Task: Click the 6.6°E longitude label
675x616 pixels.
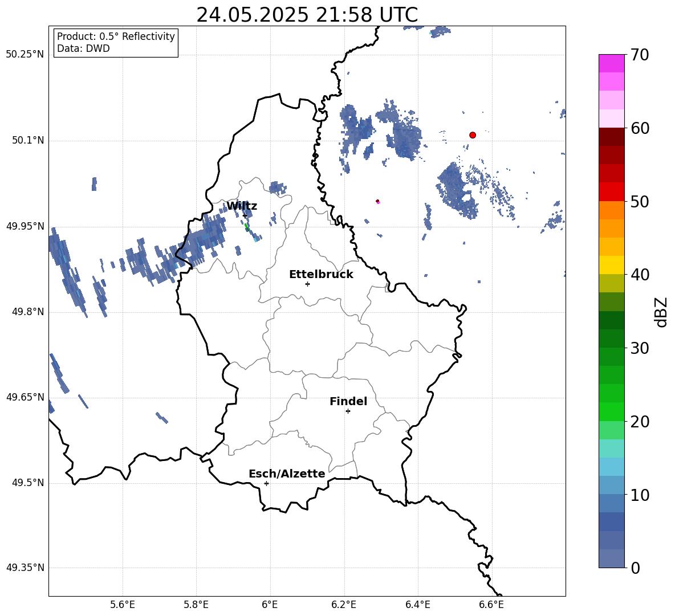Action: coord(491,605)
